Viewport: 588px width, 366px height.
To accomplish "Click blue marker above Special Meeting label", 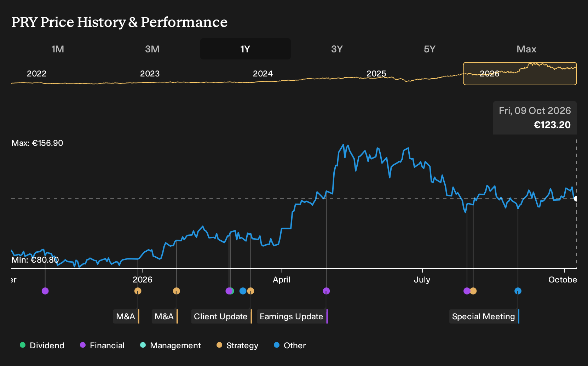I will pos(518,291).
